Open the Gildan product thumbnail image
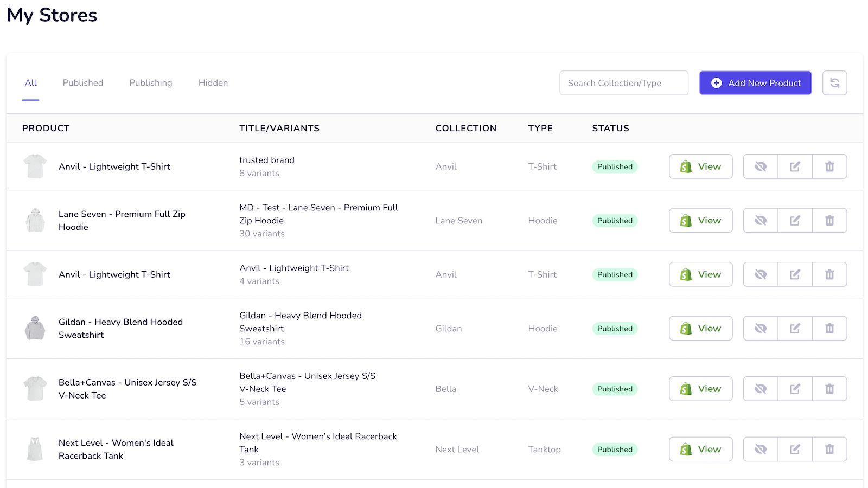 (x=35, y=328)
